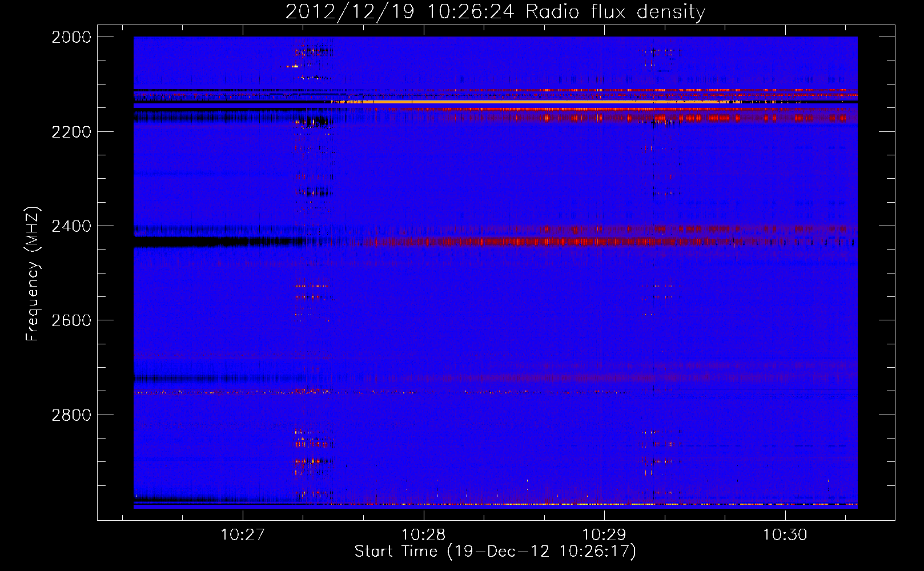Click the 'Start Time (19-Dec-12 10:26:17)' label
Image resolution: width=924 pixels, height=571 pixels.
coord(495,552)
